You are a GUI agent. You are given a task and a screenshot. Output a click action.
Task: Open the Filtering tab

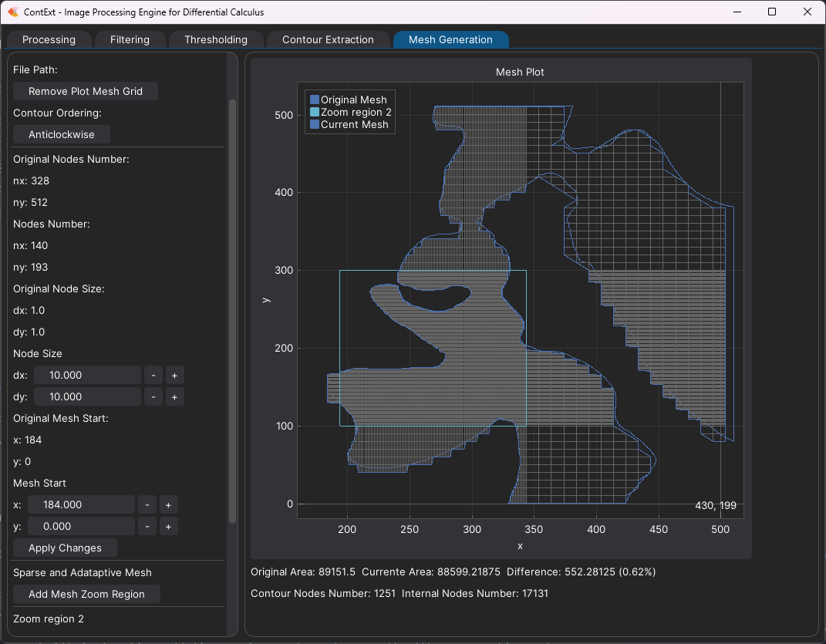(130, 39)
